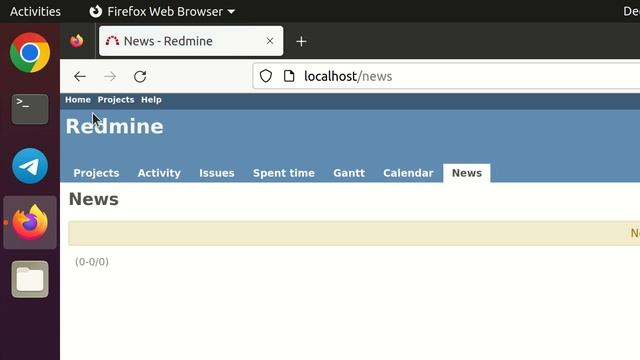Click the tracking protection shield icon

point(266,76)
